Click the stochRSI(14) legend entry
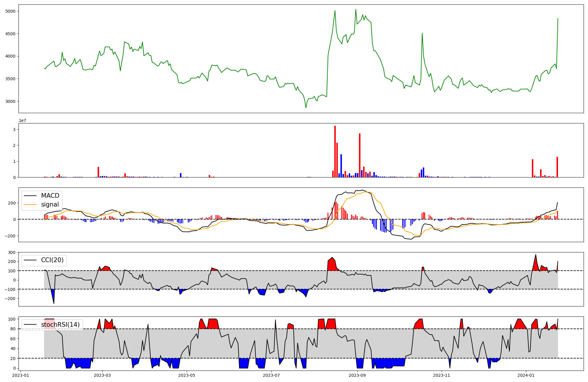588x382 pixels. [x=60, y=325]
